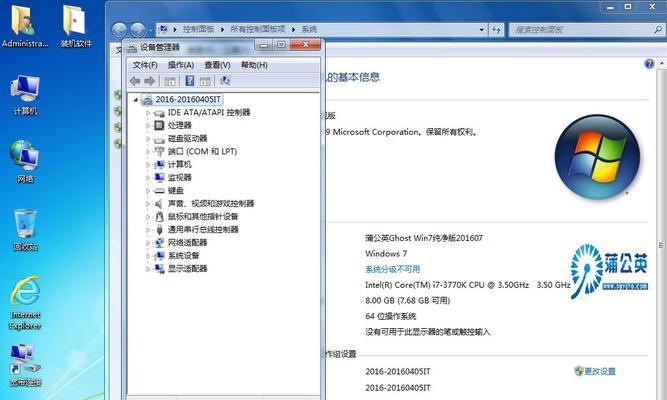The width and height of the screenshot is (667, 400).
Task: Open the 网络 desktop icon
Action: [x=25, y=161]
